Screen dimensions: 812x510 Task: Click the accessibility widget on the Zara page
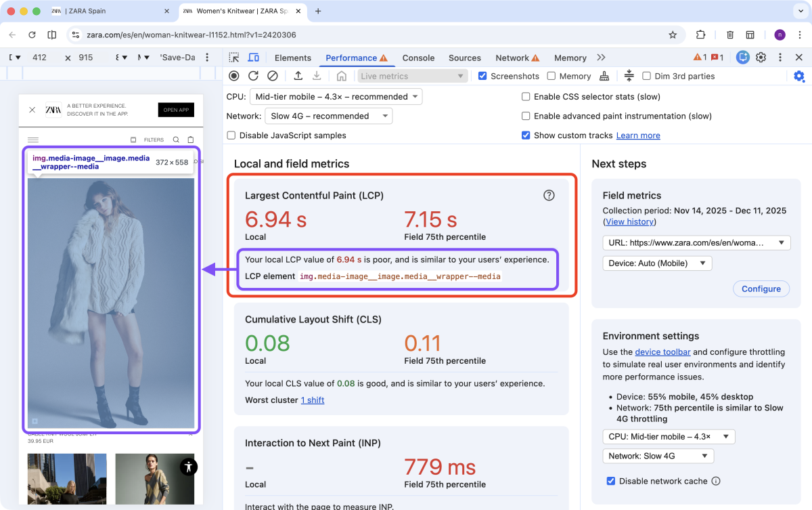188,467
